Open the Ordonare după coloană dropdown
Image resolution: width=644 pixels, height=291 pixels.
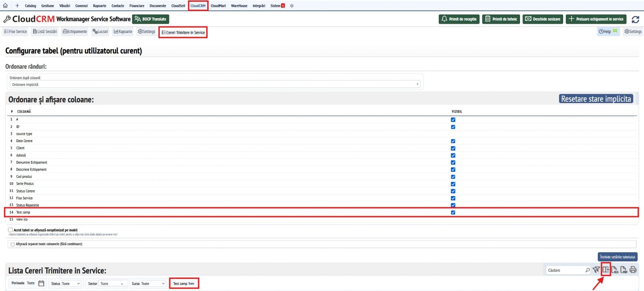(215, 85)
